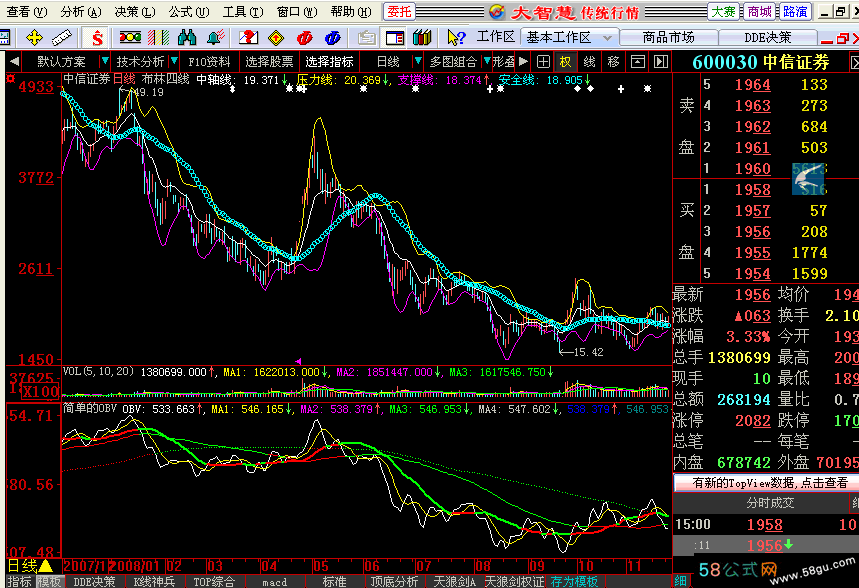Select the 模板 bottom tab
The width and height of the screenshot is (859, 588).
(49, 581)
